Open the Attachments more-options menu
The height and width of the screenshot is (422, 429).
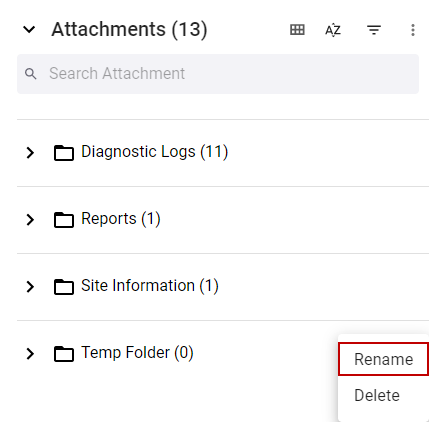click(x=413, y=30)
